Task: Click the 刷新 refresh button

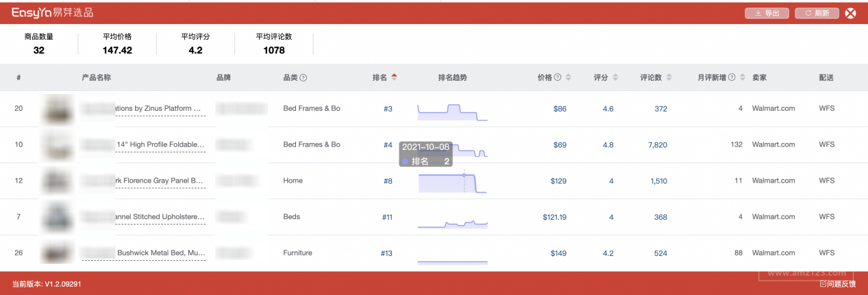Action: click(817, 13)
